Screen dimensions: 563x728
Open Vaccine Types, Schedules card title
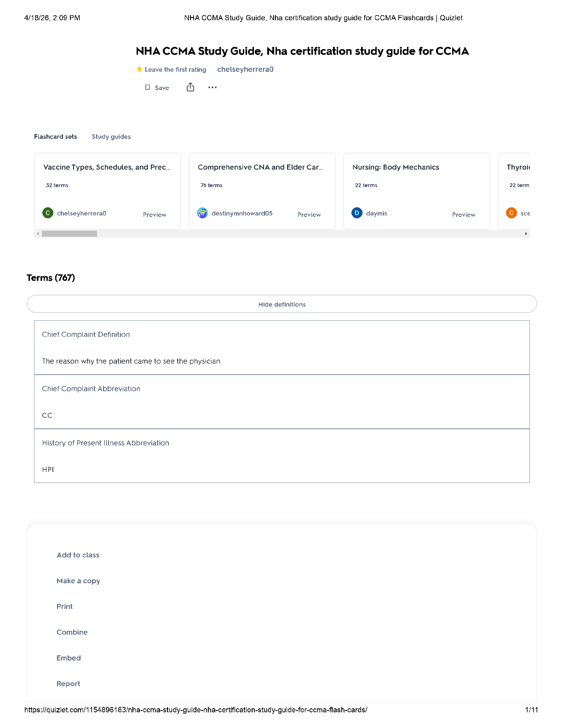tap(107, 167)
